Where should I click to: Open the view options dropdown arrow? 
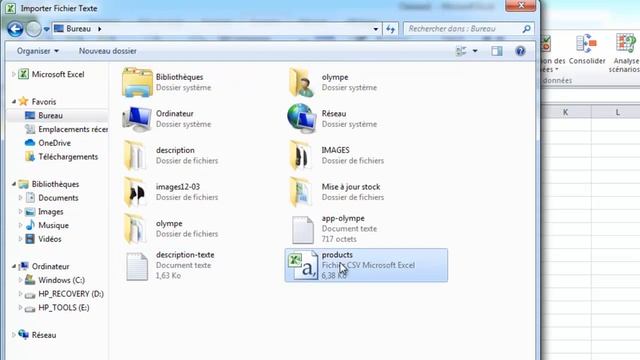coord(475,51)
